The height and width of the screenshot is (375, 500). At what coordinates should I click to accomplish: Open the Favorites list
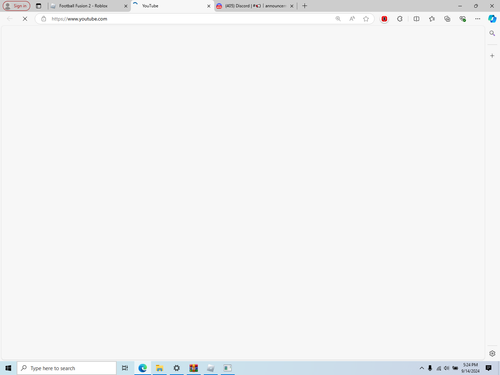432,19
